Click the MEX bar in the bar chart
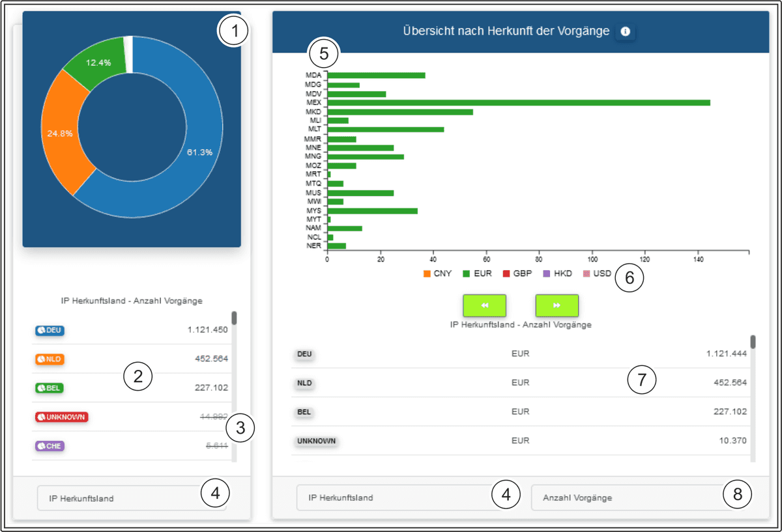 click(518, 102)
